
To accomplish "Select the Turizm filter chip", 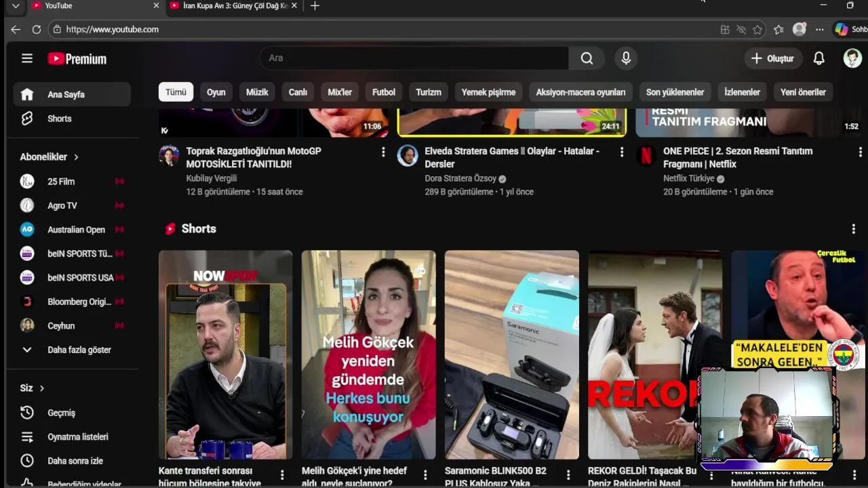I will [429, 92].
